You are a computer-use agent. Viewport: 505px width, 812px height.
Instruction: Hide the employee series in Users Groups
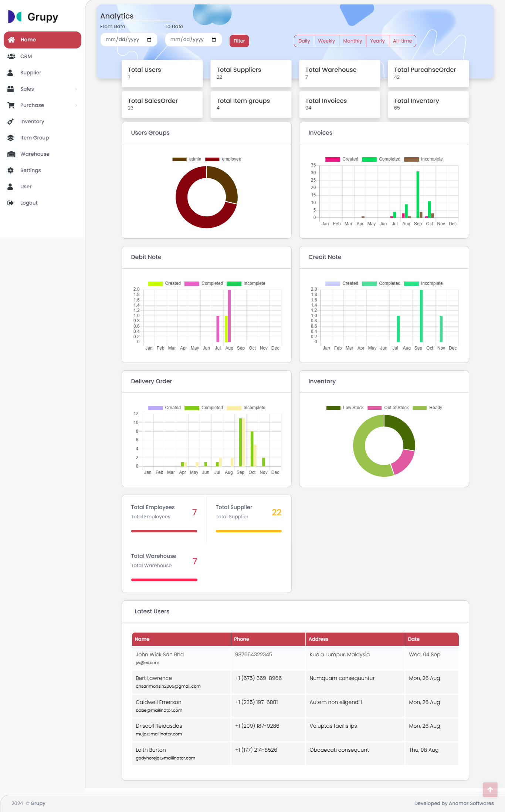(223, 159)
